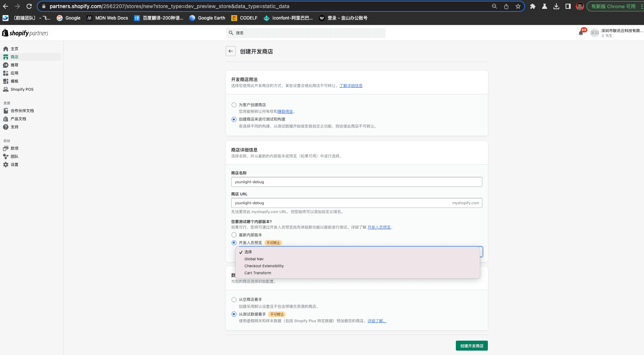
Task: Choose Global Nav from dropdown list
Action: [x=254, y=259]
